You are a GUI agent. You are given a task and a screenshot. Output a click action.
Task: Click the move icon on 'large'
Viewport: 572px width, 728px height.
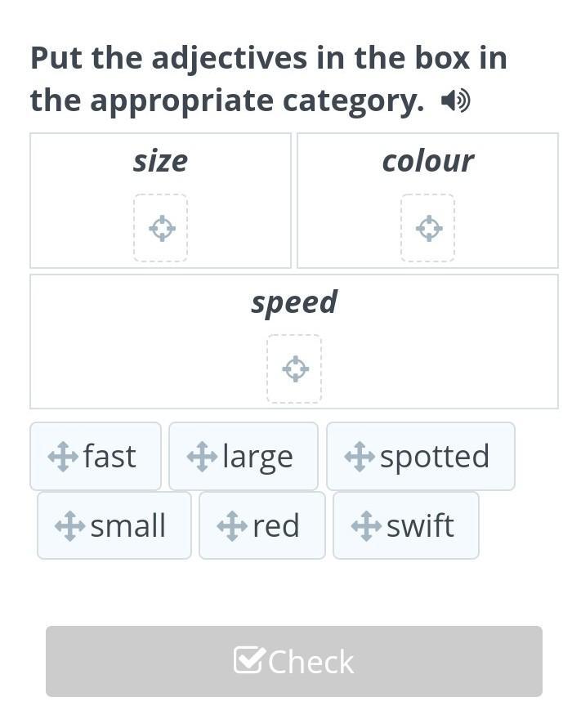click(x=202, y=457)
